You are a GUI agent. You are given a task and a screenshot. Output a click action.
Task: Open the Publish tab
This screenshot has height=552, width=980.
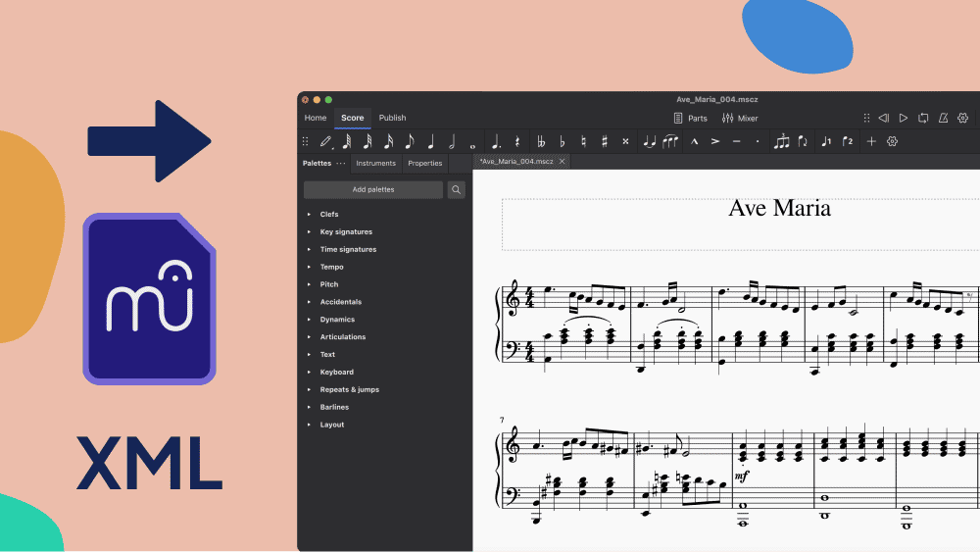point(393,118)
